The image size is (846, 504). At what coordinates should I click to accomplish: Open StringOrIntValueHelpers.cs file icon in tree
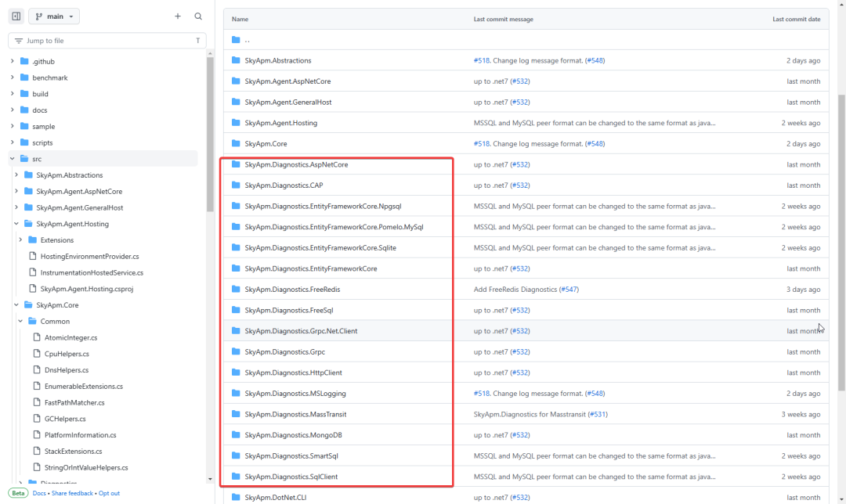(x=37, y=467)
